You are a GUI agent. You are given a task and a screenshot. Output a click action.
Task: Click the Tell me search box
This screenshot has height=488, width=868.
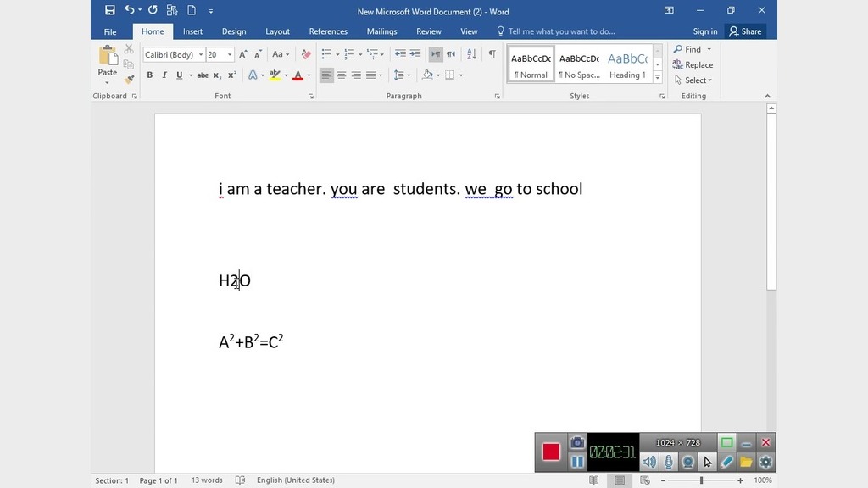click(x=561, y=31)
